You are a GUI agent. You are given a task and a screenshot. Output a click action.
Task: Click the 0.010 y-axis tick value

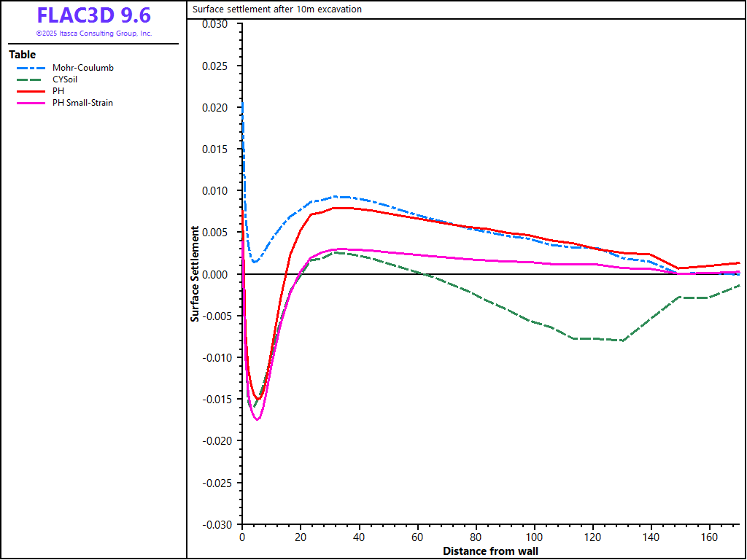[214, 191]
